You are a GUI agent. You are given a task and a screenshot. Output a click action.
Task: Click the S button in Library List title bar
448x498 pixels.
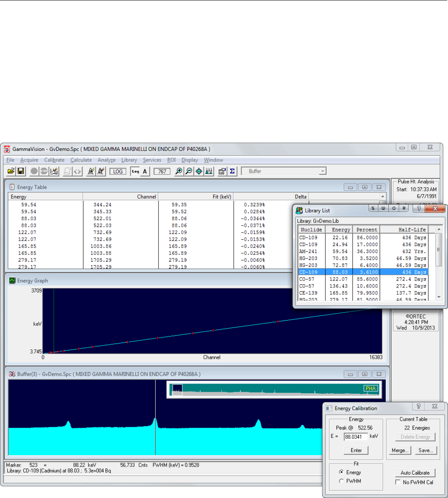[373, 208]
